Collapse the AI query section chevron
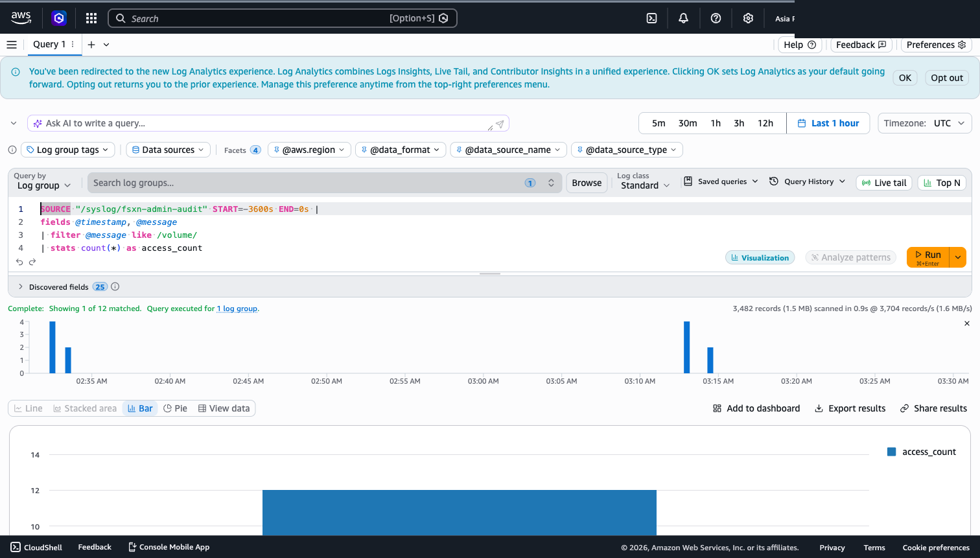The width and height of the screenshot is (980, 558). coord(14,123)
